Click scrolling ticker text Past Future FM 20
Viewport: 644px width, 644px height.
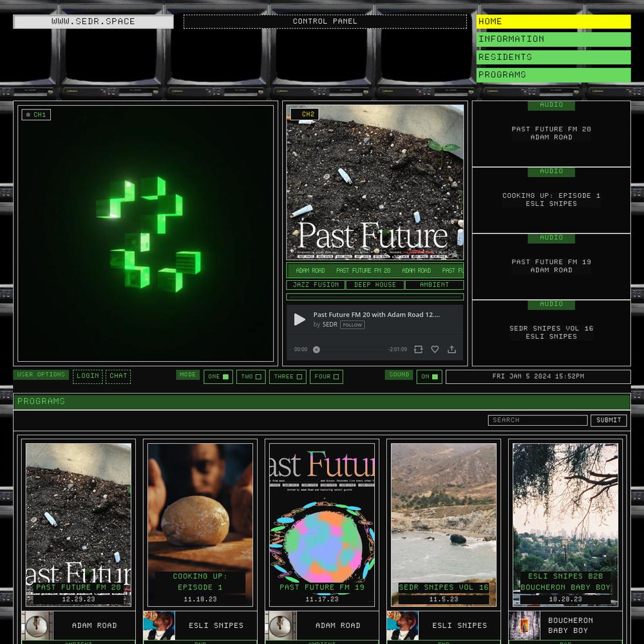coord(363,270)
